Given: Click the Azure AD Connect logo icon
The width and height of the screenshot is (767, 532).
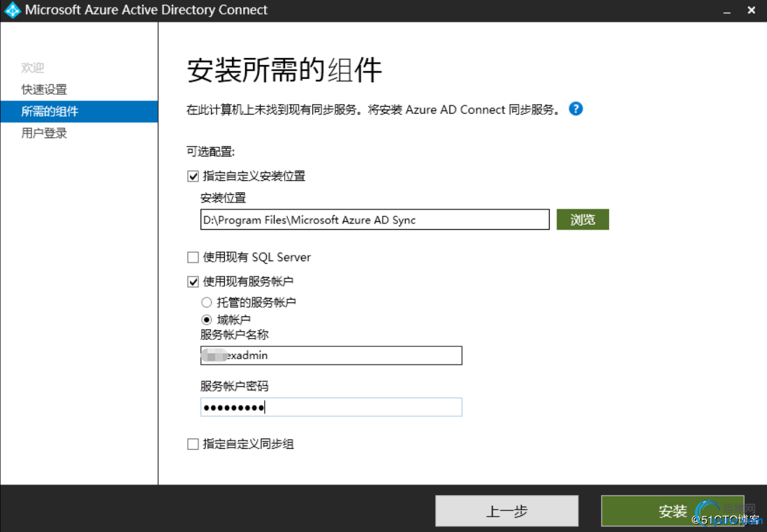Looking at the screenshot, I should click(13, 10).
